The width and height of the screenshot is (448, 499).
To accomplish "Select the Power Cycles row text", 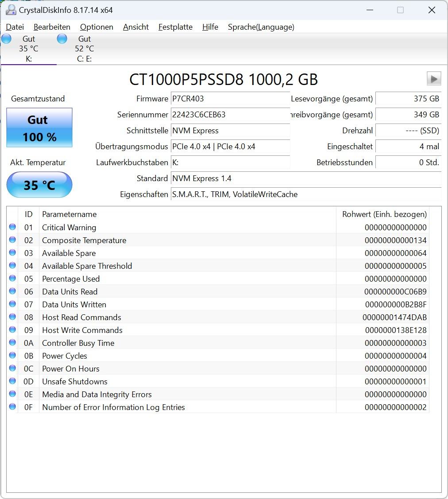I will coord(65,356).
